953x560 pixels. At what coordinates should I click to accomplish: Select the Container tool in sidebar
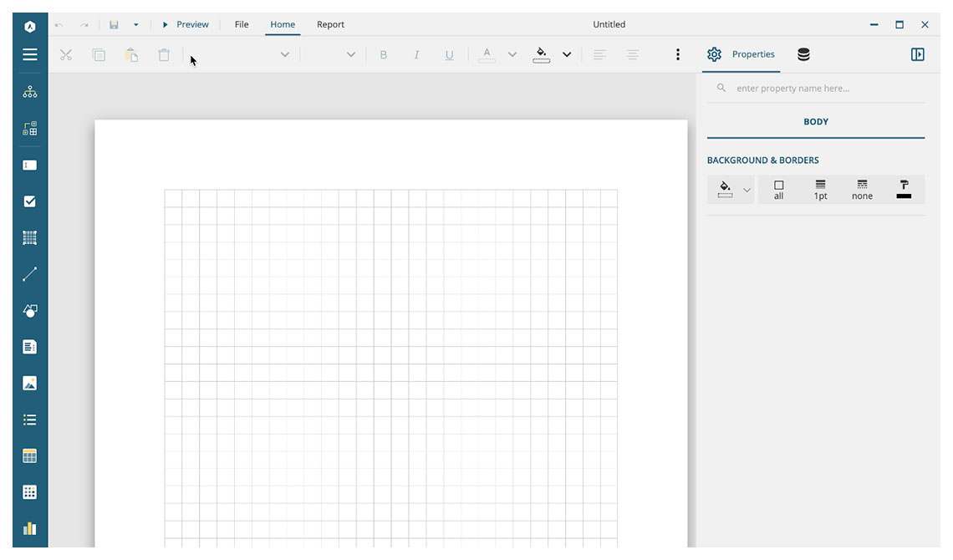pyautogui.click(x=30, y=237)
